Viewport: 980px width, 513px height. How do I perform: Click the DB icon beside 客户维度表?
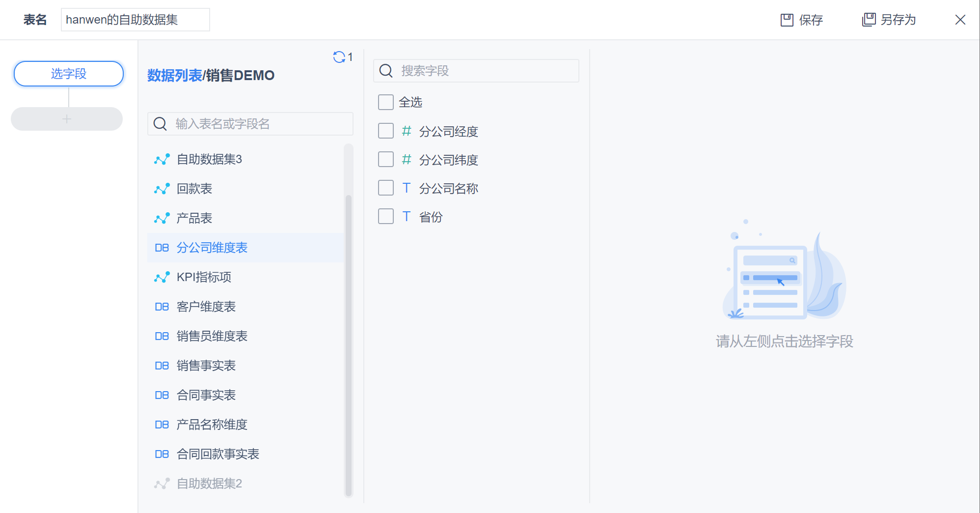coord(162,307)
